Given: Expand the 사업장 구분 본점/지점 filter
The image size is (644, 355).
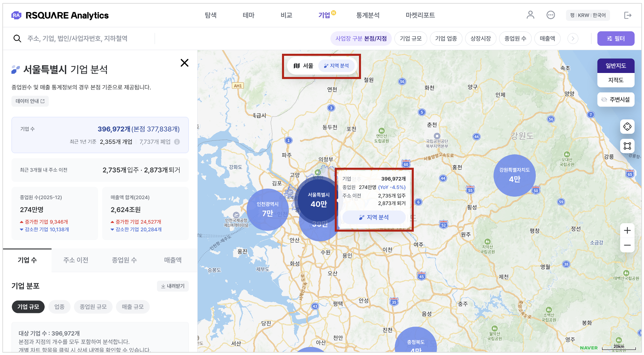Looking at the screenshot, I should tap(361, 39).
